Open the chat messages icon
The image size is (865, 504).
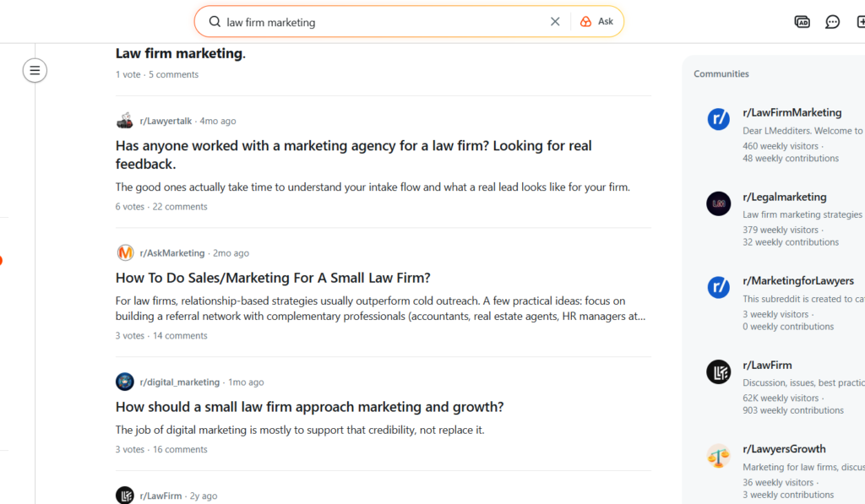832,22
